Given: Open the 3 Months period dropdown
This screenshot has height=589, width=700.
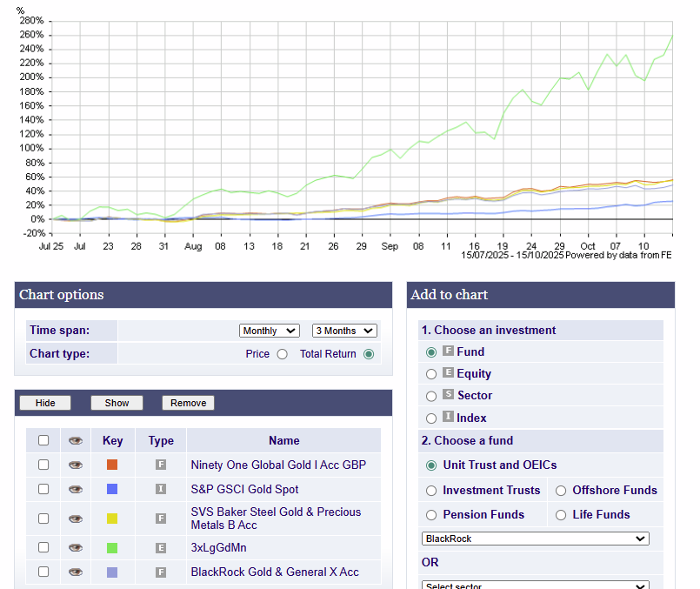Looking at the screenshot, I should 344,331.
